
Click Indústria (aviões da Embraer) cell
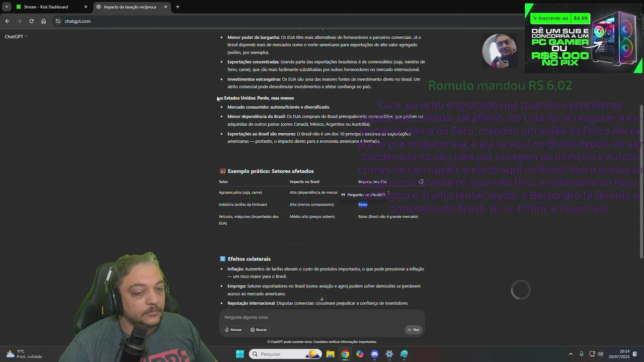(243, 205)
